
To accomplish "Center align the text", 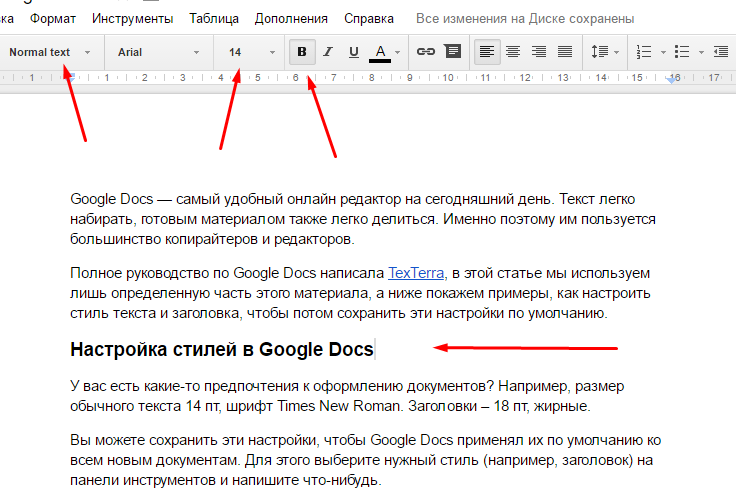I will tap(513, 52).
